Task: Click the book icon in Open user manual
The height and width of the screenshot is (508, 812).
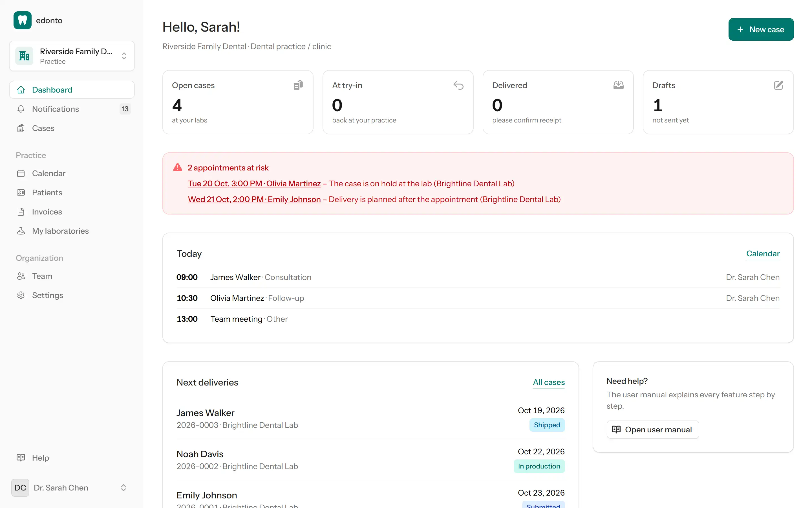Action: coord(616,429)
